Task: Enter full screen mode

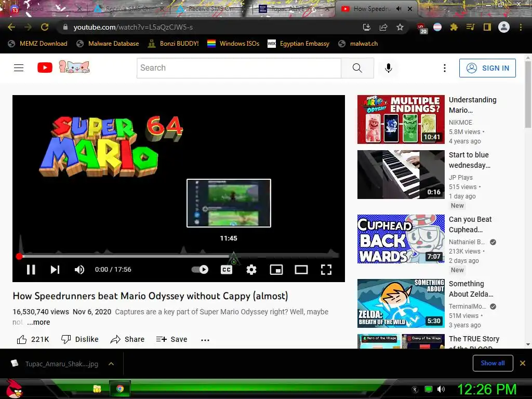Action: click(326, 270)
